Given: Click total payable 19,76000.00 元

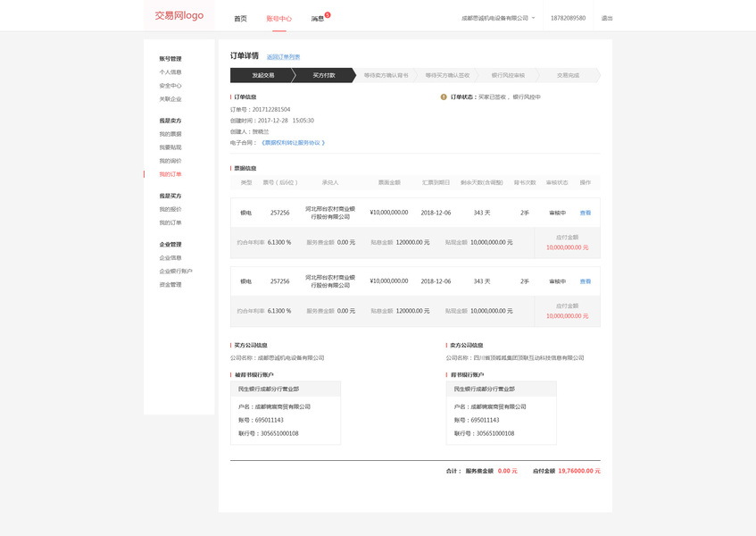Looking at the screenshot, I should pyautogui.click(x=579, y=471).
